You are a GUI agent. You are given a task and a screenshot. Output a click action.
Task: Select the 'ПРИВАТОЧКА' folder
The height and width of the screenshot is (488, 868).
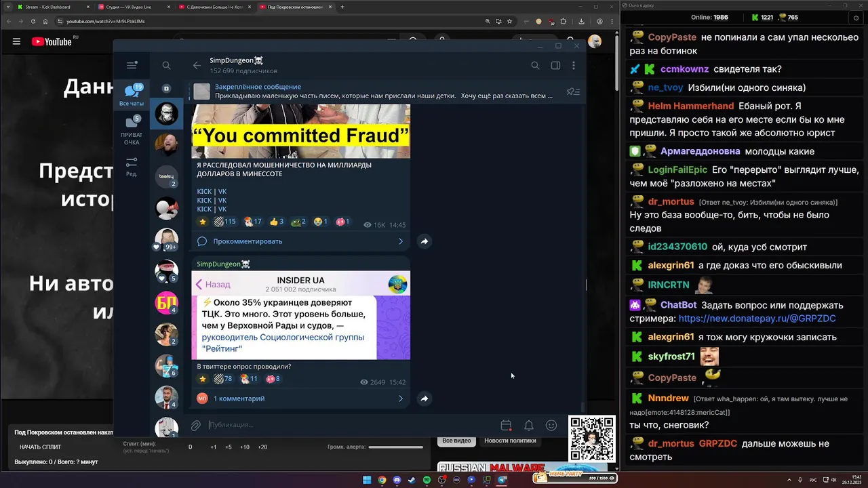pyautogui.click(x=132, y=130)
